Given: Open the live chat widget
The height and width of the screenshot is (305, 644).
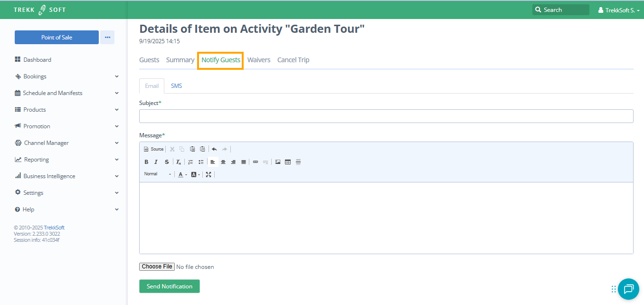Looking at the screenshot, I should (628, 289).
